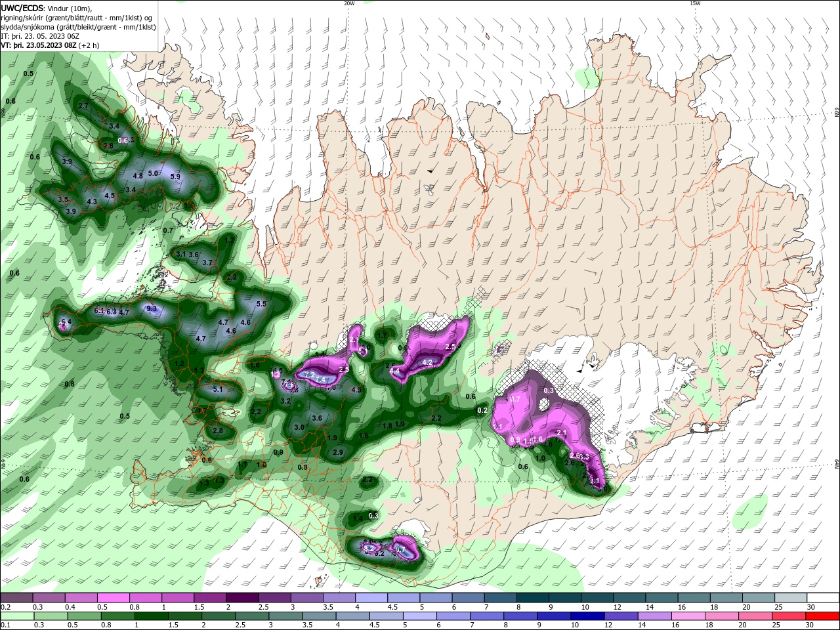
Task: Select the light gray snow swatch at 25
Action: (x=791, y=598)
